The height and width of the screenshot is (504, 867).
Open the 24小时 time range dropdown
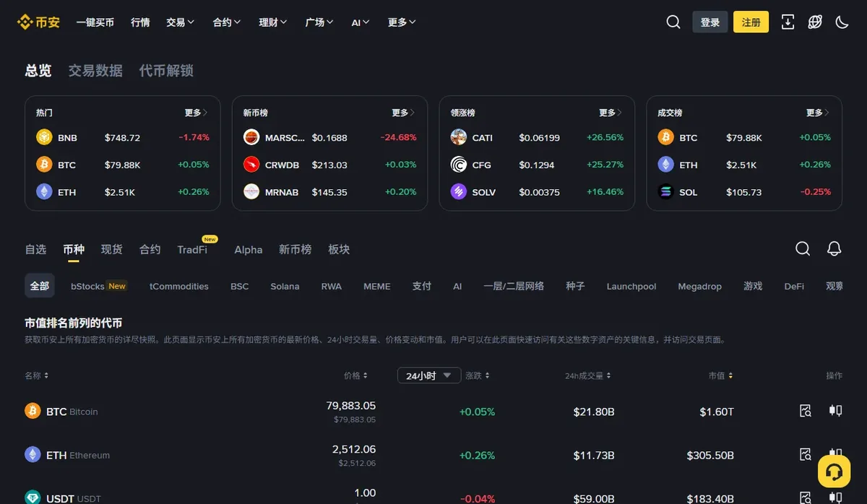[x=429, y=375]
